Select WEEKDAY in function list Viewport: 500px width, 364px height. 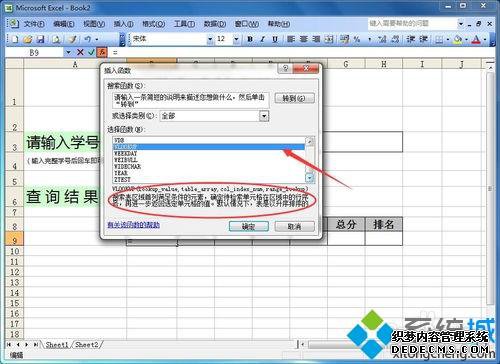209,153
